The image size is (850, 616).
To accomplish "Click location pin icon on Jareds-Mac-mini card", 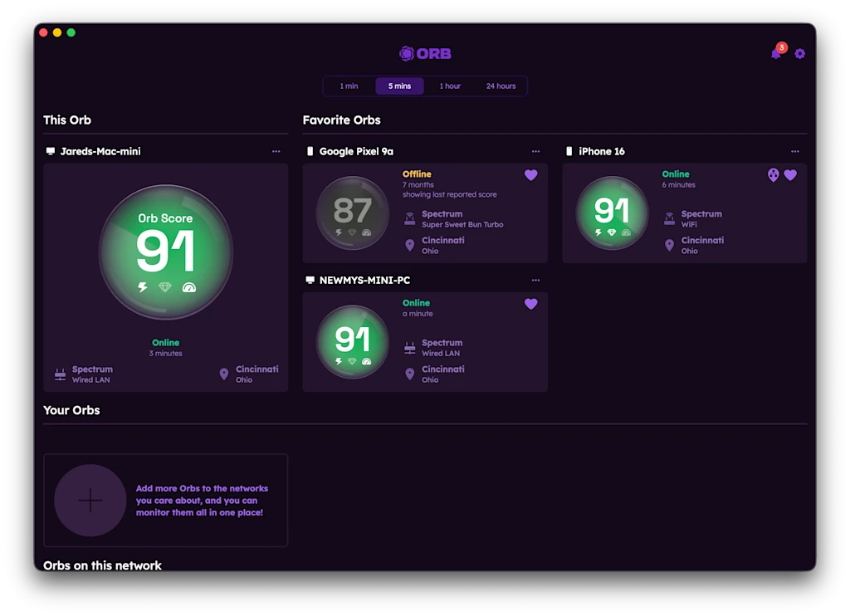I will coord(223,374).
